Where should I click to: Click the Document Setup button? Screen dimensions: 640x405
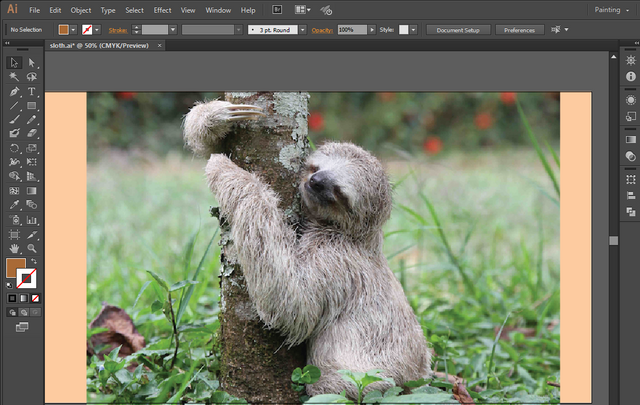tap(457, 30)
